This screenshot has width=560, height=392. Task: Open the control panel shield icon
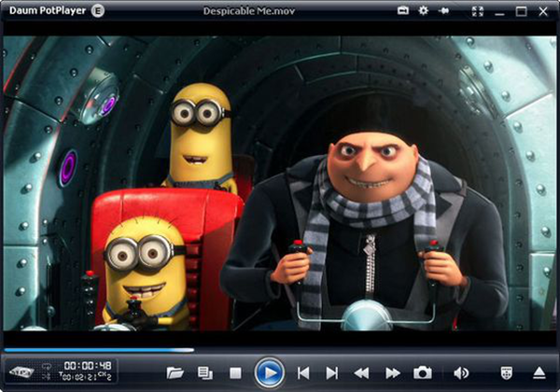507,373
